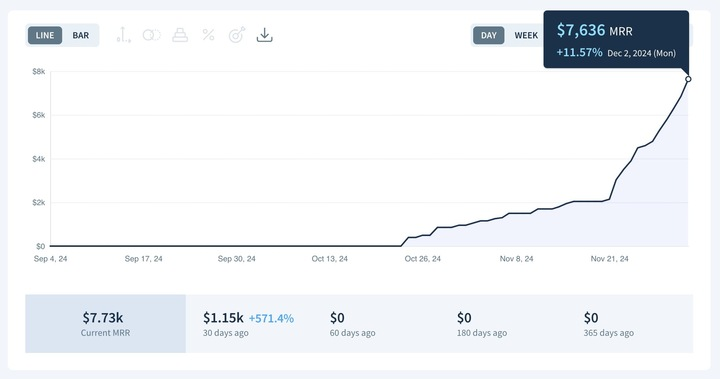This screenshot has width=720, height=379.
Task: Click the Y-axis scale icon
Action: (x=123, y=35)
